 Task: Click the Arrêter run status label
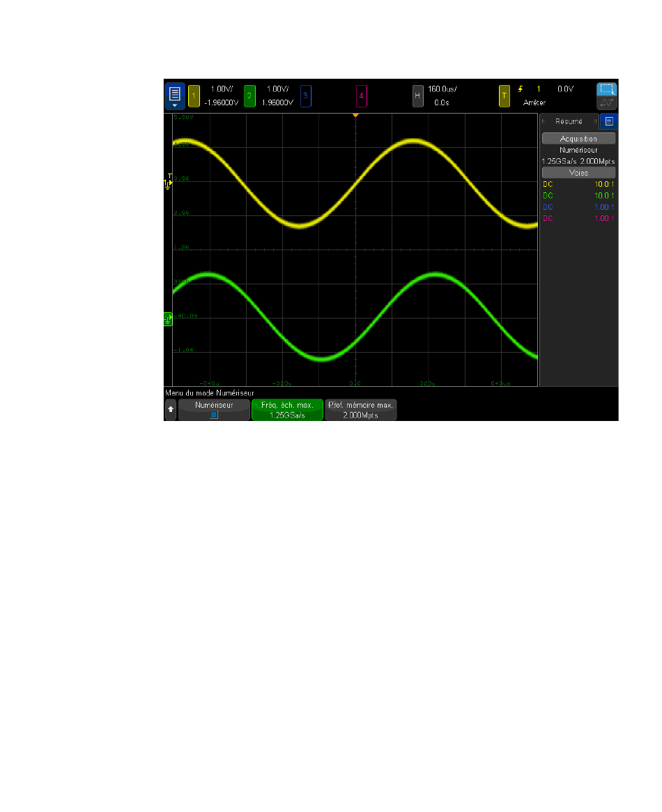pyautogui.click(x=534, y=102)
